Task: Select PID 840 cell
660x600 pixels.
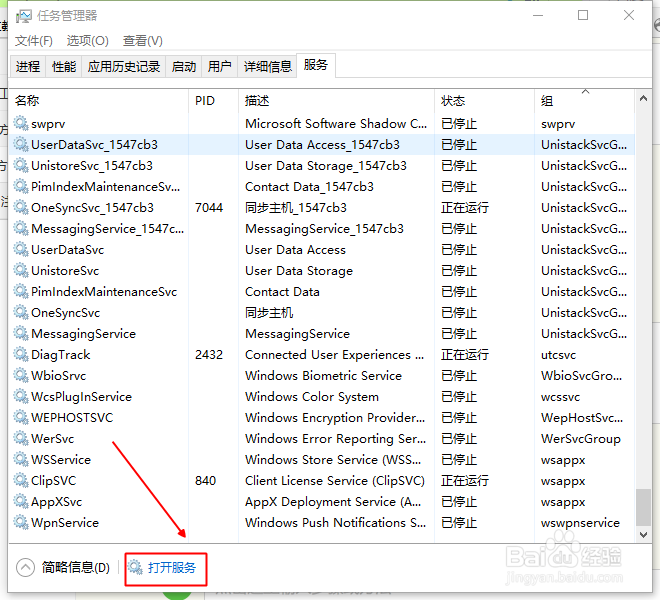Action: click(205, 480)
